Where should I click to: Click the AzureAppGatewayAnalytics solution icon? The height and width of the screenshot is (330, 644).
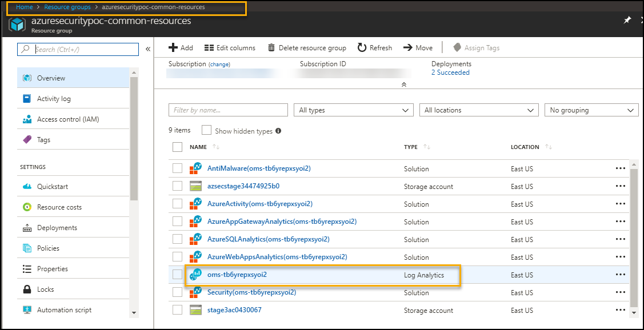[196, 222]
